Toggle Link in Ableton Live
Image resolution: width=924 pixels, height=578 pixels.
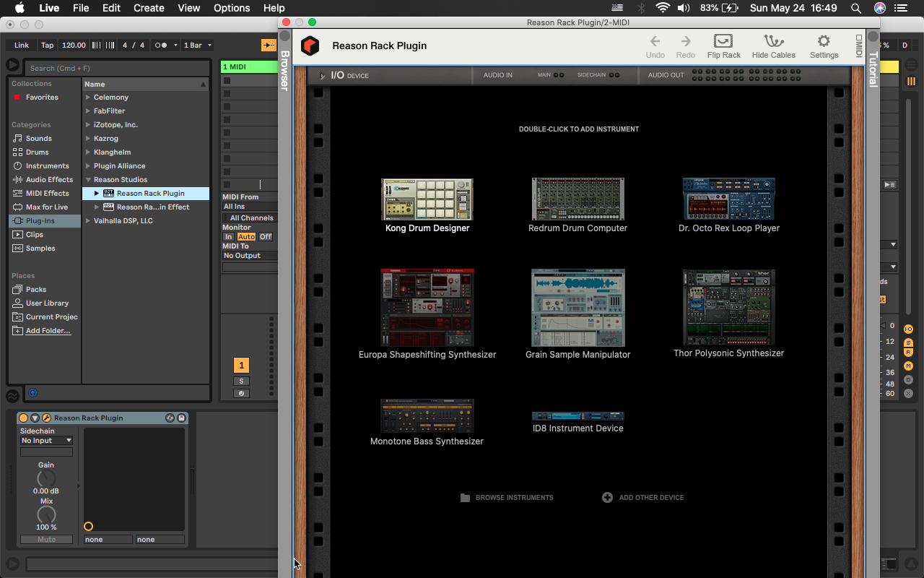22,45
